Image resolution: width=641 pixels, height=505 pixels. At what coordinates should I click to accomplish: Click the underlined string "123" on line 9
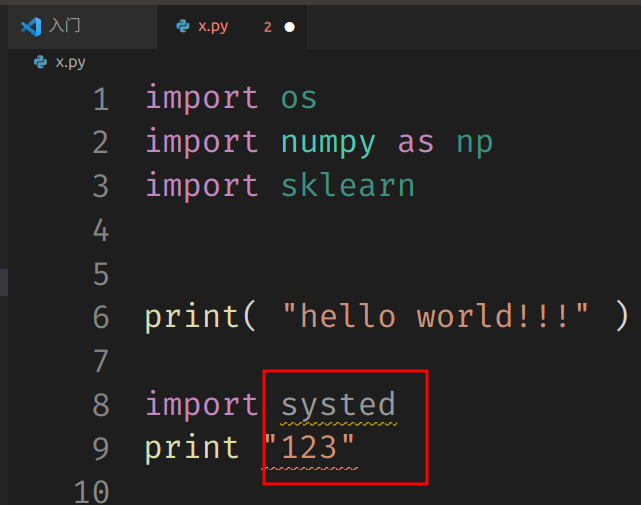pos(309,447)
